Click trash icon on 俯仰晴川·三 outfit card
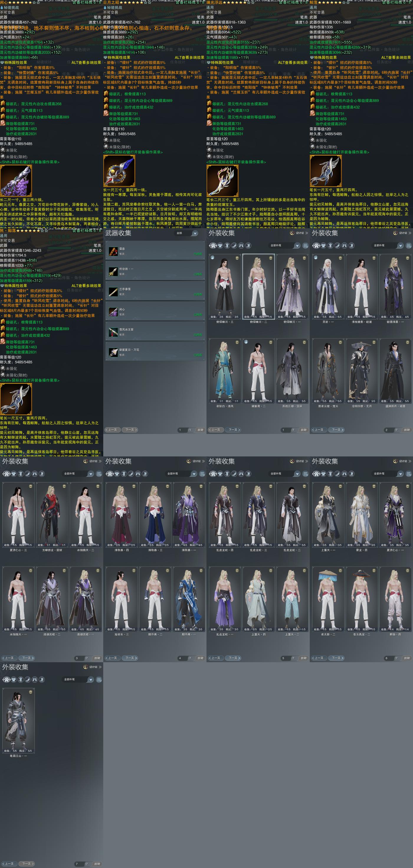This screenshot has width=413, height=868. 237,258
